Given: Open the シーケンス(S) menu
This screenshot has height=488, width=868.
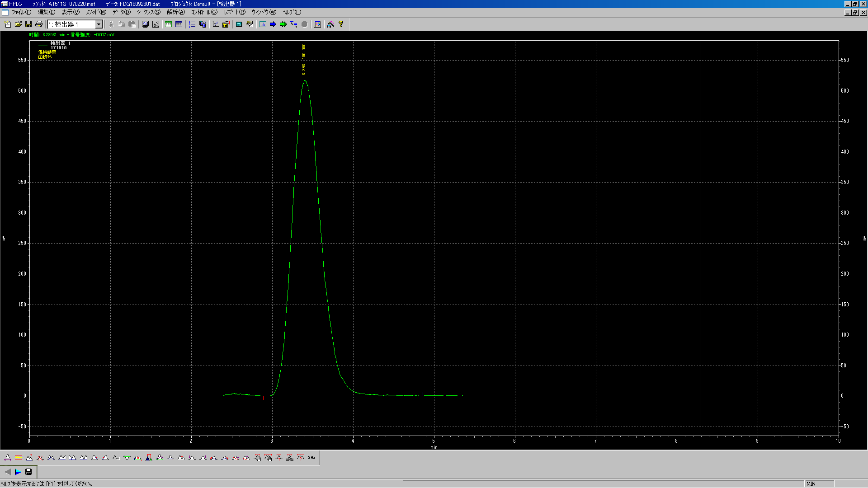Looking at the screenshot, I should point(148,12).
